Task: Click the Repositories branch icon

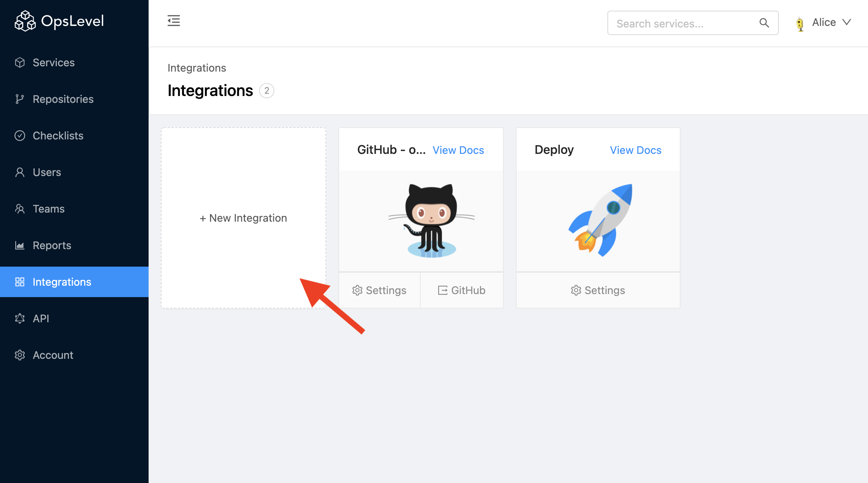Action: (x=20, y=99)
